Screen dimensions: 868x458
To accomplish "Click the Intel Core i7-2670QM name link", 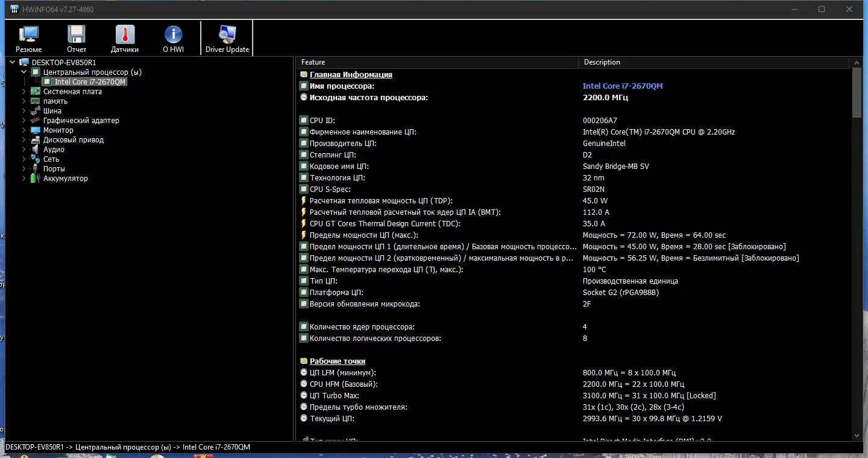I will (x=622, y=86).
